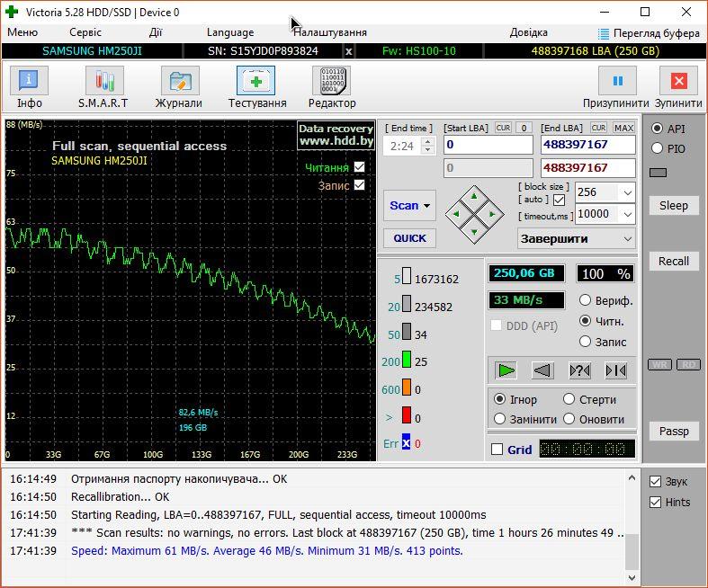Select the Замінити remap action radio

(x=499, y=419)
